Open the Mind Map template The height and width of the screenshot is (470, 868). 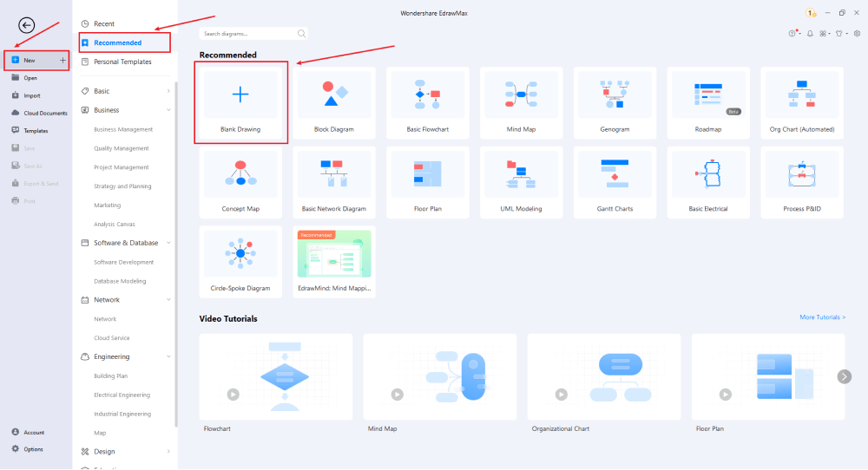tap(522, 103)
